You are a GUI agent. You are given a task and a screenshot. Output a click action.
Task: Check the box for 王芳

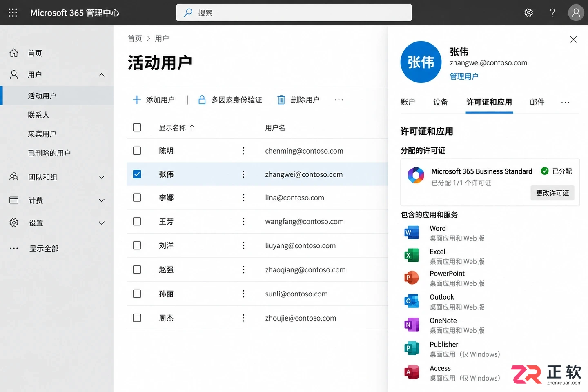coord(137,221)
